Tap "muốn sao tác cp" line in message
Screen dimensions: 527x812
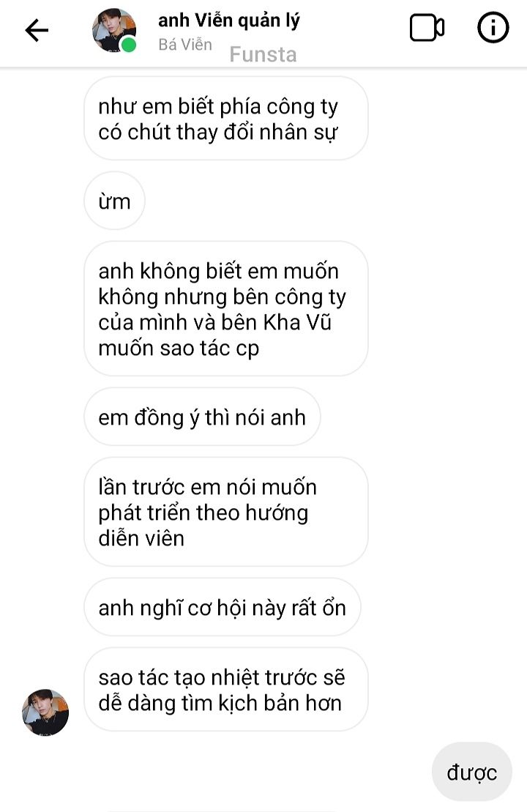click(x=179, y=348)
